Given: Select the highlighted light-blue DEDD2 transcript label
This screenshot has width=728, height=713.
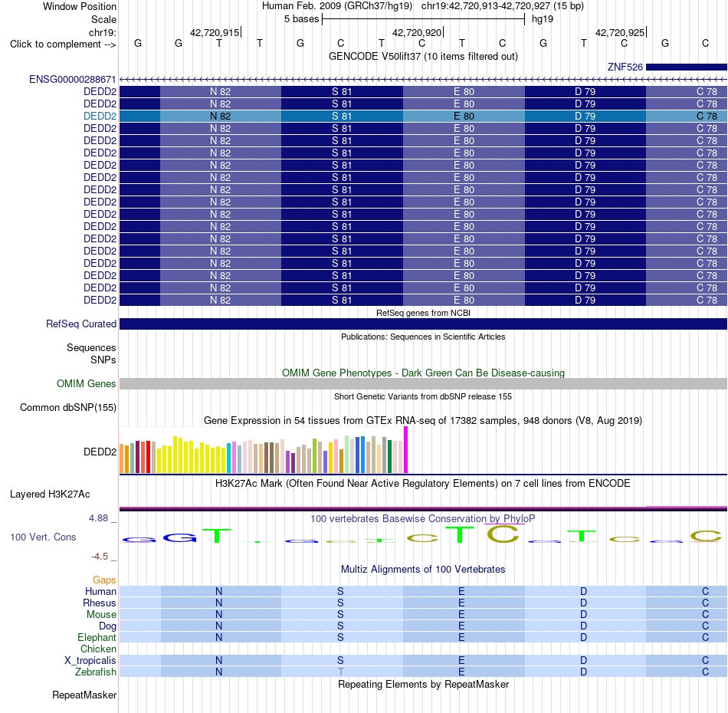Looking at the screenshot, I should (x=100, y=116).
